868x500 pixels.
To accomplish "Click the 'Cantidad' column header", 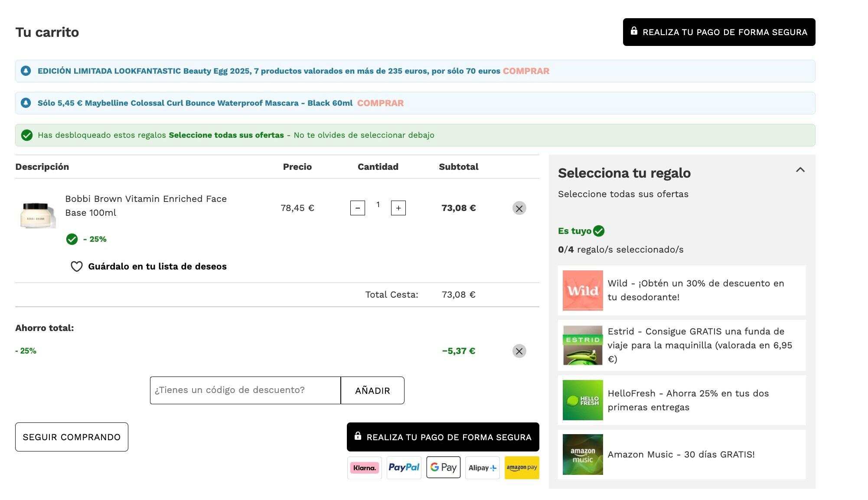I will click(x=378, y=167).
